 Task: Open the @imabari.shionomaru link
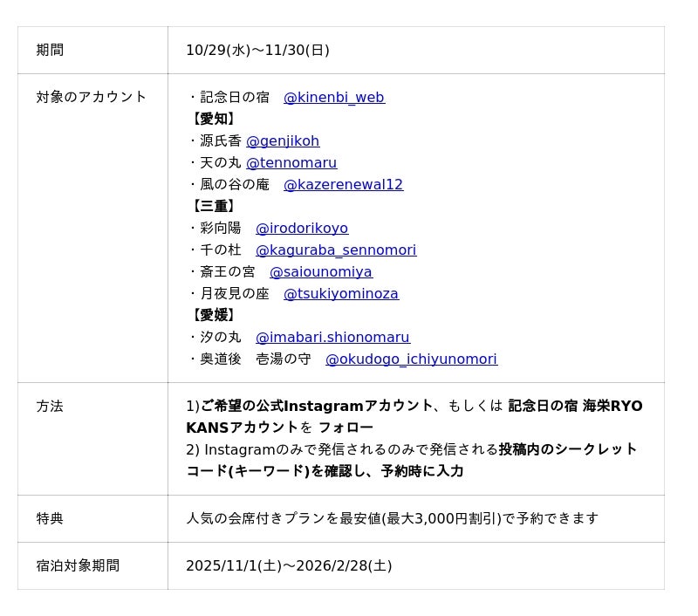tap(332, 338)
